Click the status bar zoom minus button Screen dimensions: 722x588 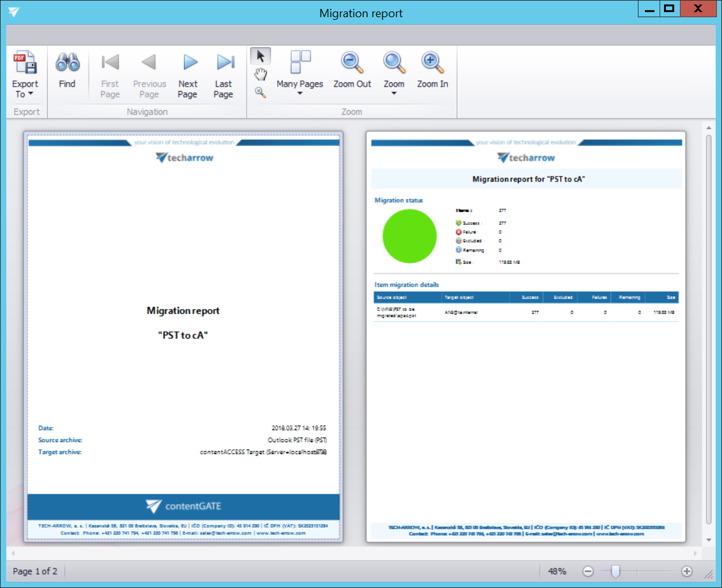588,571
